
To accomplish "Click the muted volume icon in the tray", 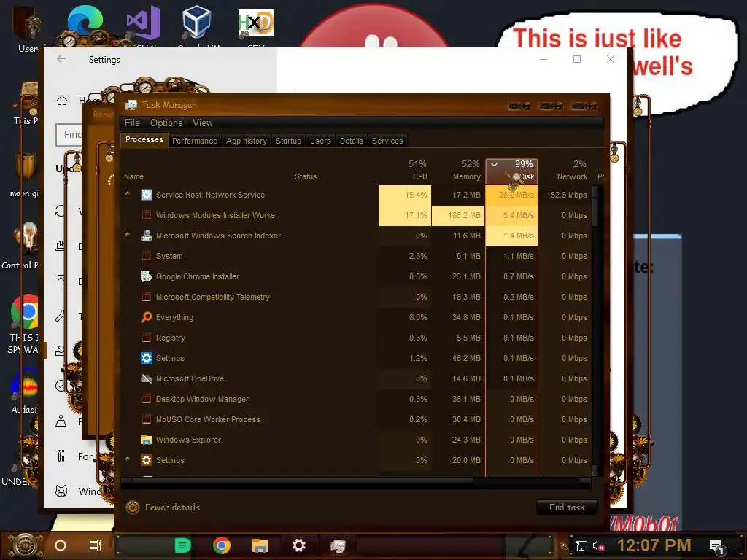I will coord(598,545).
